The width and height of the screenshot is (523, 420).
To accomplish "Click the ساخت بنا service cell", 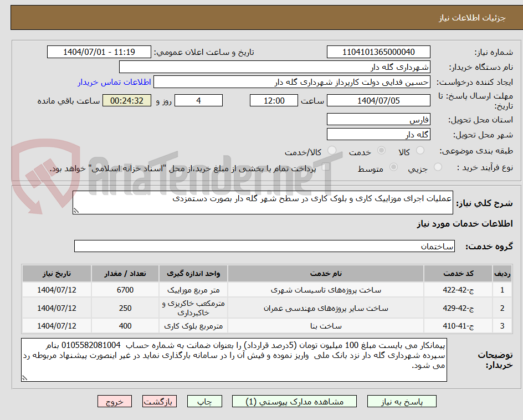I will [326, 326].
